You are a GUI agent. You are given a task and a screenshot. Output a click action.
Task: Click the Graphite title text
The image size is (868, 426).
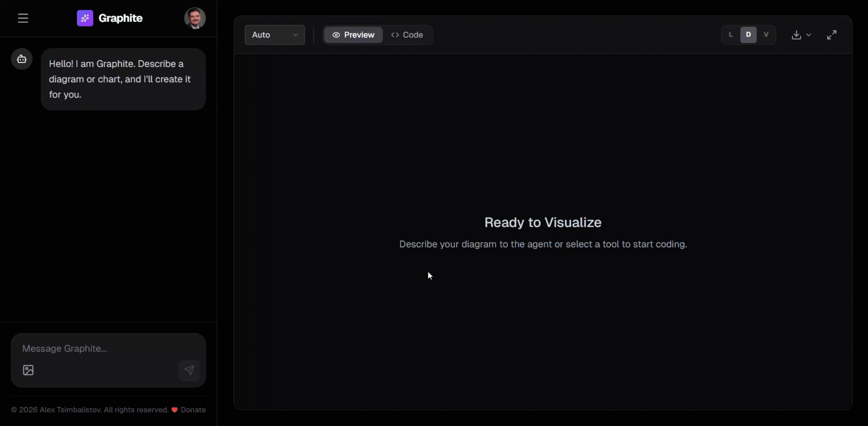point(120,18)
